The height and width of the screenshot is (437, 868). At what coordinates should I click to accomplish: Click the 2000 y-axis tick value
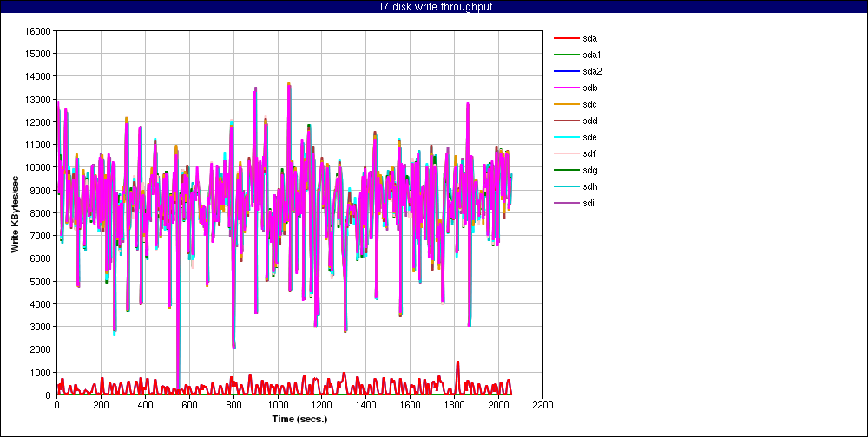tap(41, 350)
